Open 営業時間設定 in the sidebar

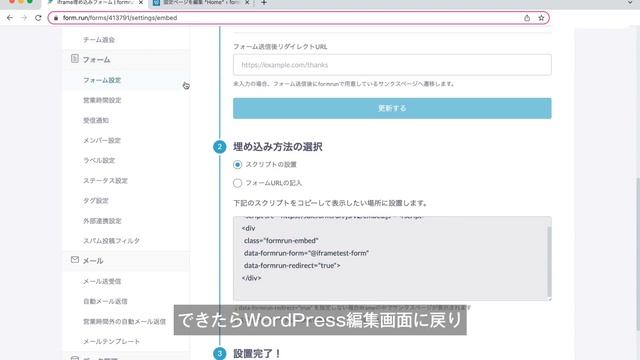102,100
